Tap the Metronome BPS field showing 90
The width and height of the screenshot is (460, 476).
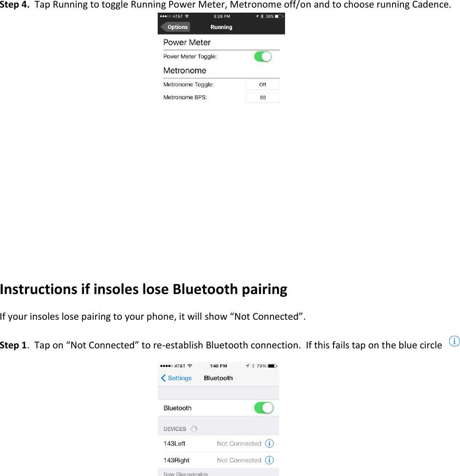[262, 97]
